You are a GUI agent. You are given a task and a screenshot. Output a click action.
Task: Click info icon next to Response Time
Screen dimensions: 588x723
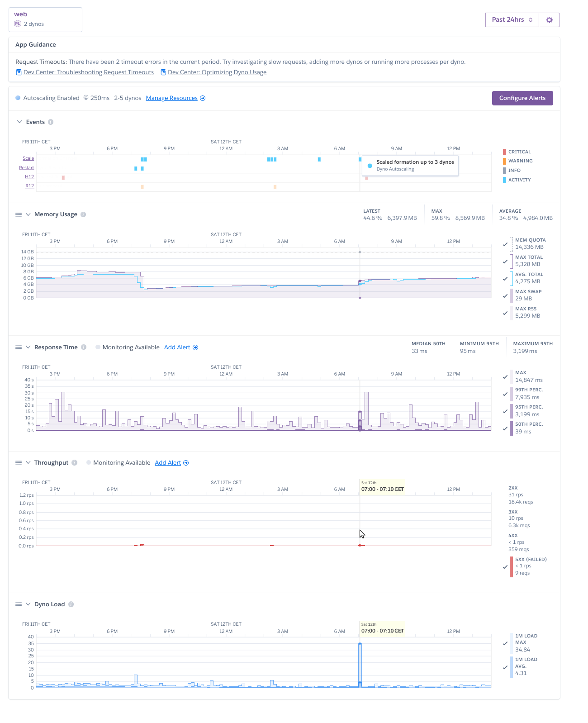84,347
